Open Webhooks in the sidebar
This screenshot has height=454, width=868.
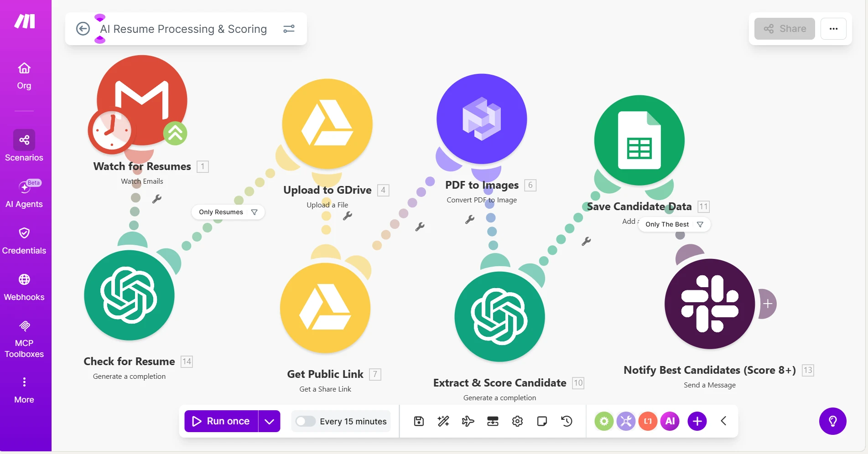click(x=24, y=287)
